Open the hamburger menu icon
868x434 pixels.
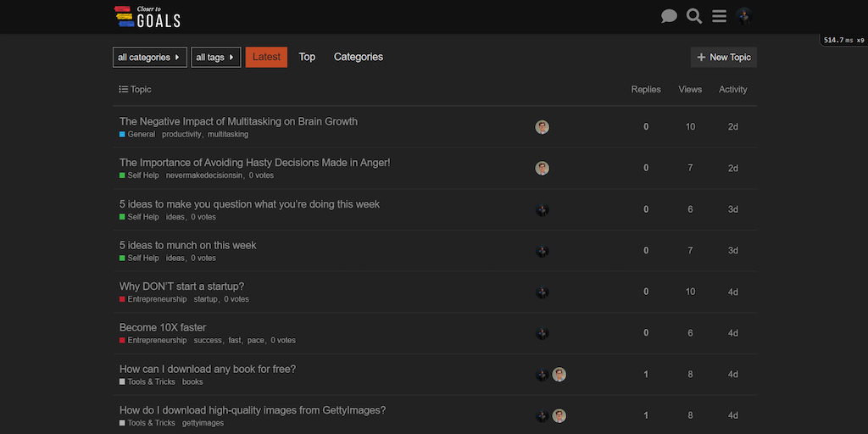[x=719, y=16]
